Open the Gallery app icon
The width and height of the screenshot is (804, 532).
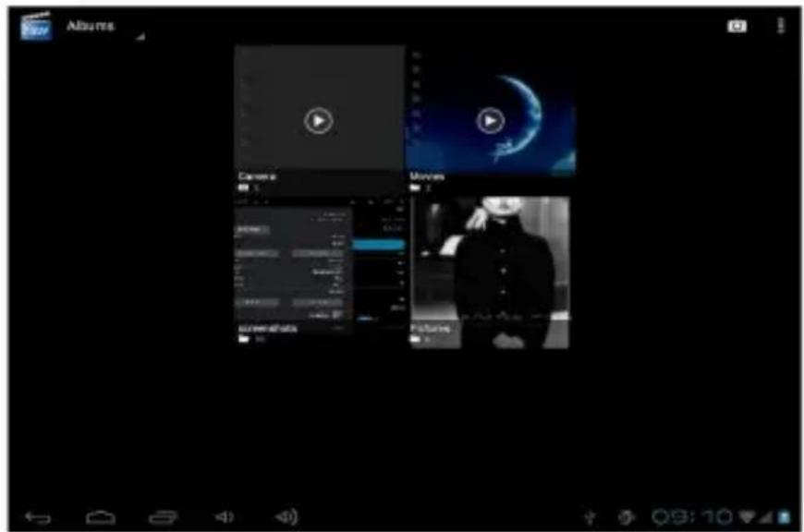click(35, 26)
